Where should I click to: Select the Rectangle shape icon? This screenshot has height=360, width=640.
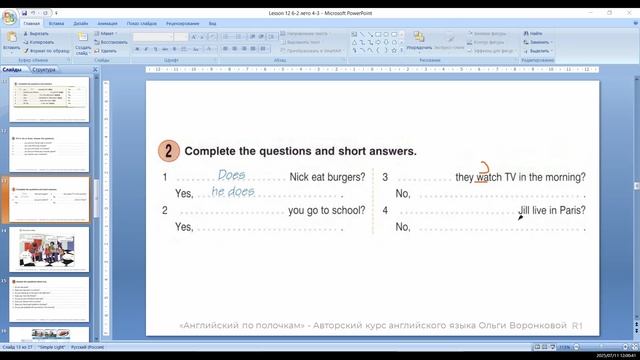pyautogui.click(x=378, y=34)
